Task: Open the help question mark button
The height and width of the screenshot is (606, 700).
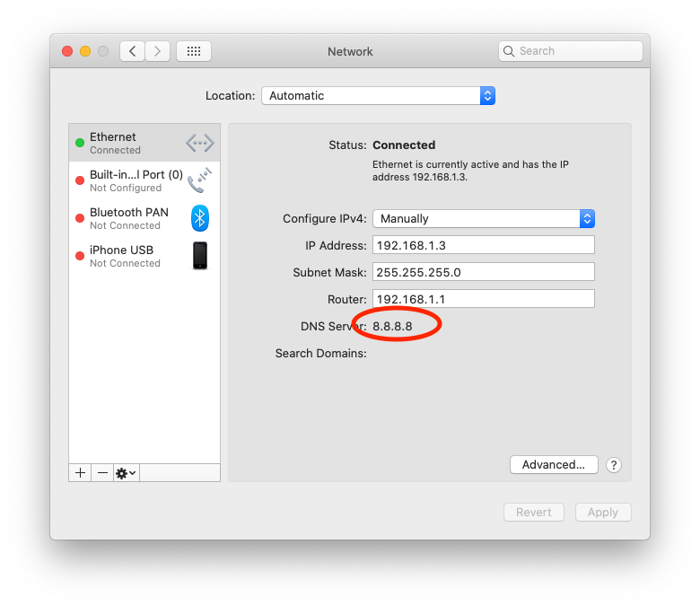Action: coord(614,465)
